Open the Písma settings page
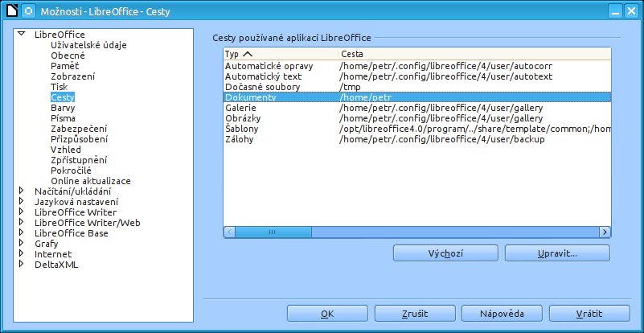 coord(63,118)
